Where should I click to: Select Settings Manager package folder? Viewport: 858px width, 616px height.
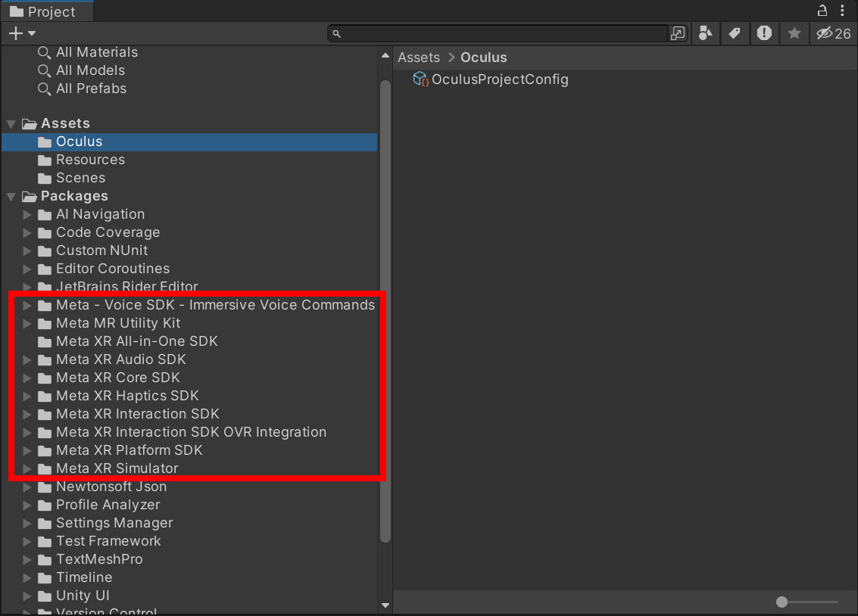point(114,522)
